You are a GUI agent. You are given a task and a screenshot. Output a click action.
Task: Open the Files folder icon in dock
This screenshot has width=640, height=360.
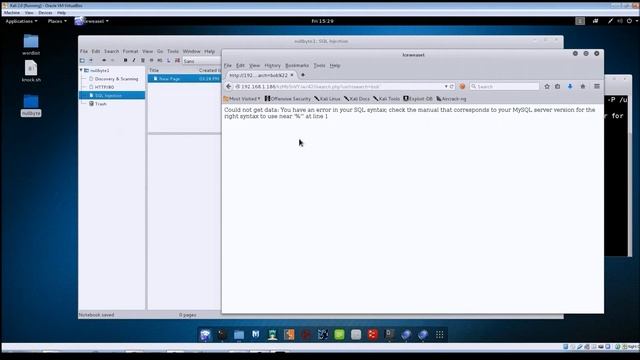(239, 335)
